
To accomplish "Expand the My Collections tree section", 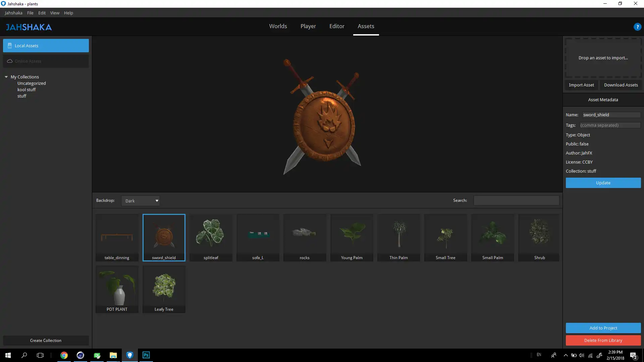I will click(x=6, y=76).
